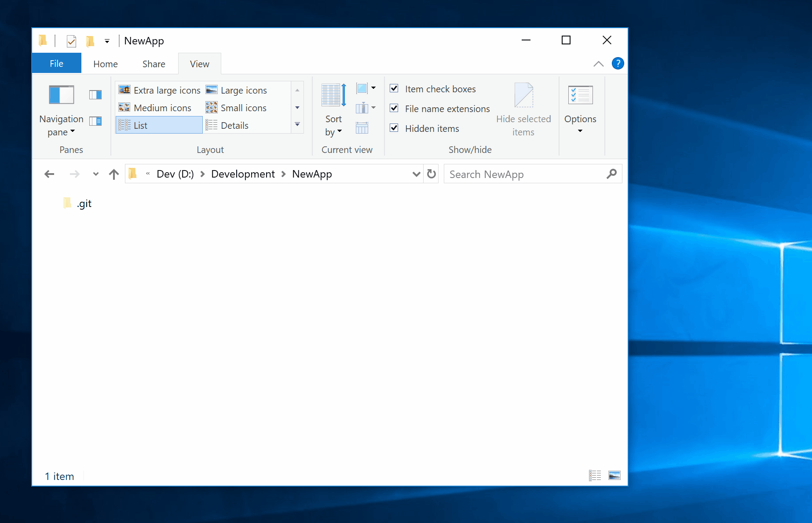This screenshot has width=812, height=523.
Task: Select the View ribbon tab
Action: (200, 64)
